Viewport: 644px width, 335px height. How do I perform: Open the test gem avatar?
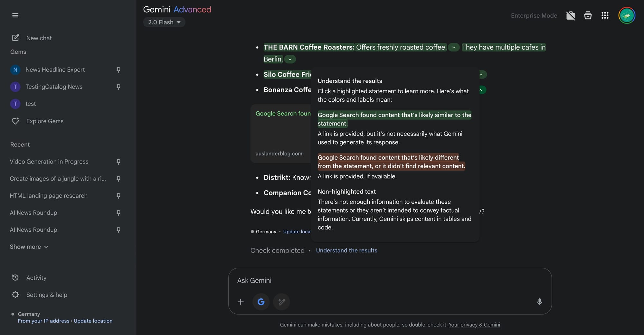(15, 104)
